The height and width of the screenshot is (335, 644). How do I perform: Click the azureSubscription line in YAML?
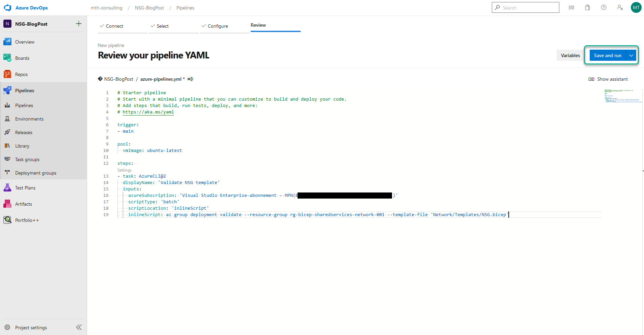(x=263, y=195)
